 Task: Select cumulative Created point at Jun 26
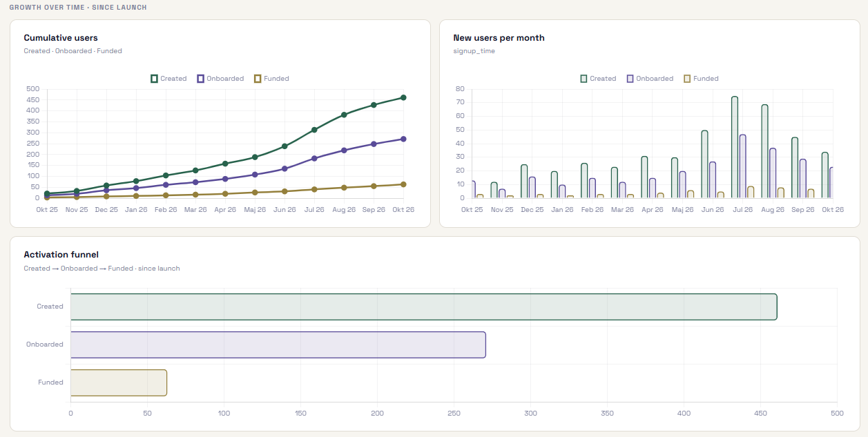tap(284, 146)
